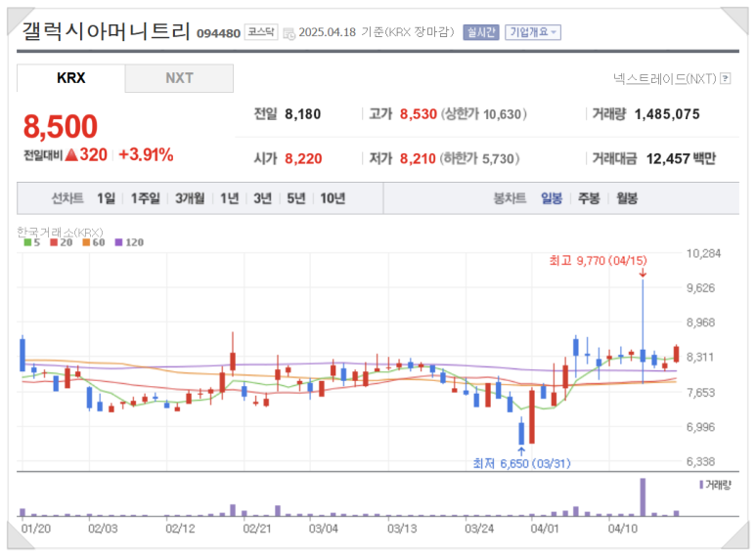Screen dimensions: 756x556
Task: Select the 10년 line chart period
Action: click(333, 198)
